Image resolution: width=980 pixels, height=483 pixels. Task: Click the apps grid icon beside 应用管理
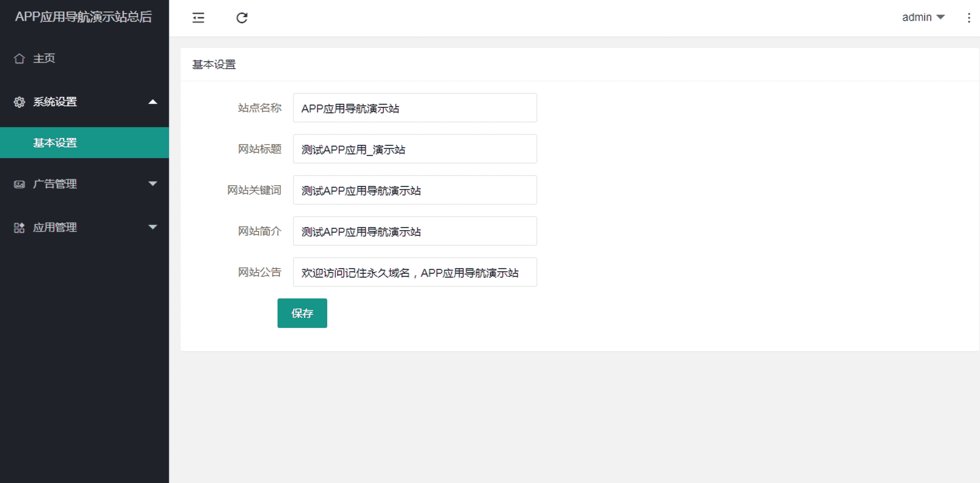pyautogui.click(x=19, y=228)
